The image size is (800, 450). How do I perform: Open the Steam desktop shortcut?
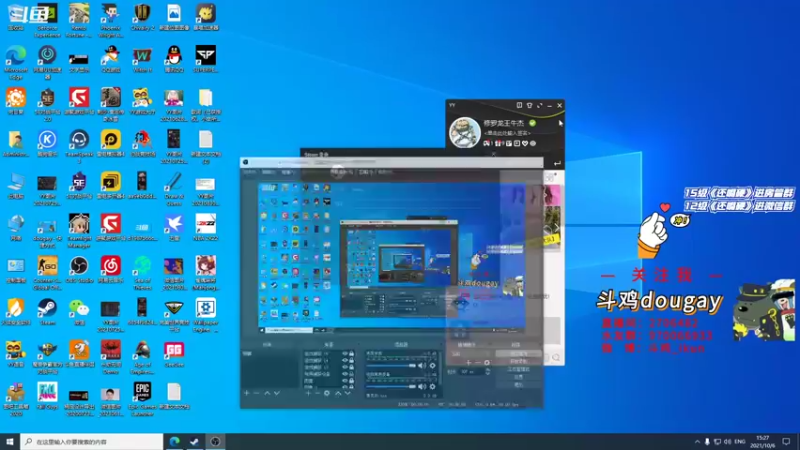point(47,312)
